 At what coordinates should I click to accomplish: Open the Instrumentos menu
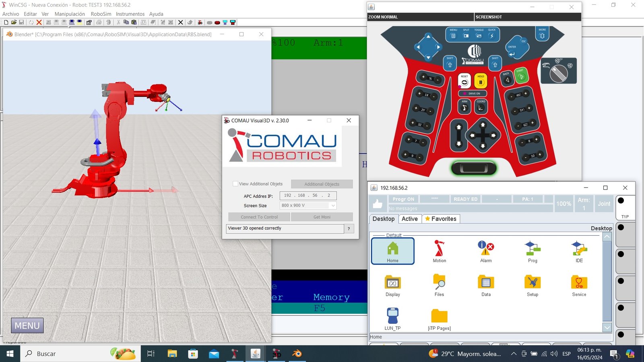coord(130,14)
